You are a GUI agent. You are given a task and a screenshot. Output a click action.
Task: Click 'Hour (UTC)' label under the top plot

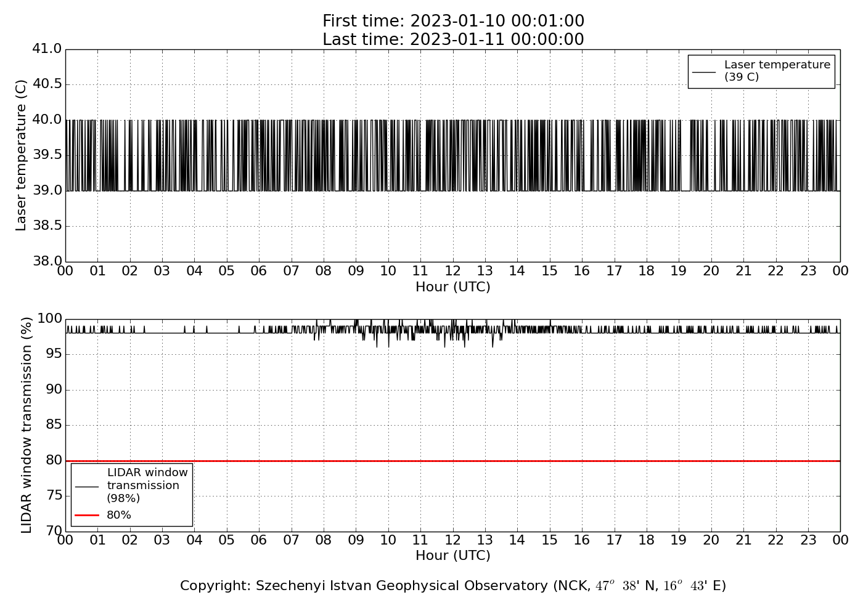453,287
